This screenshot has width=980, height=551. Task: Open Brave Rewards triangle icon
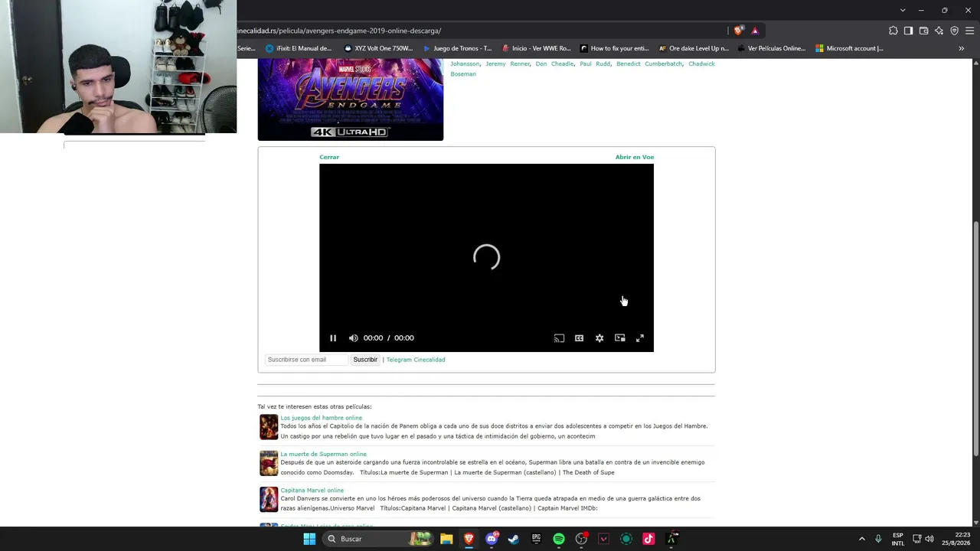pyautogui.click(x=755, y=31)
